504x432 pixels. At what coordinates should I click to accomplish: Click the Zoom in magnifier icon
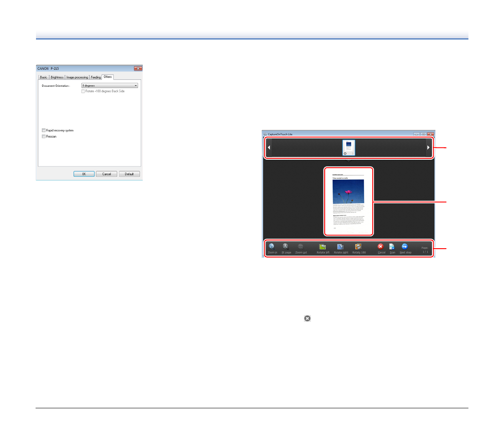272,246
